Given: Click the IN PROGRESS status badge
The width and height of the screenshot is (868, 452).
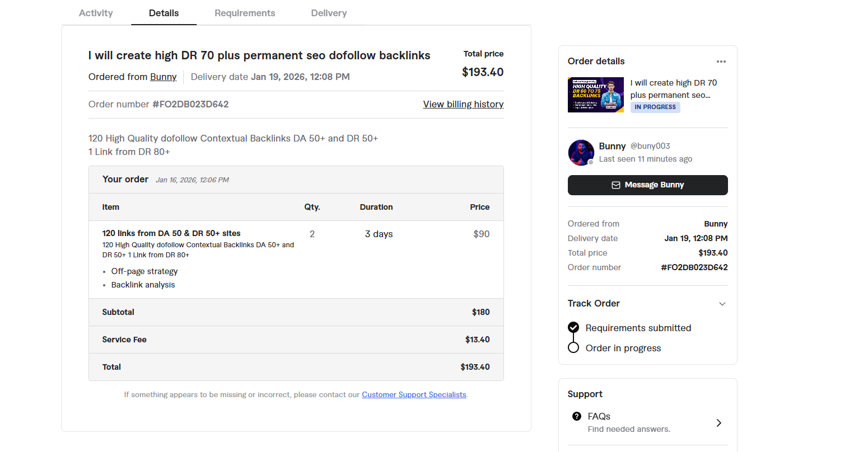Looking at the screenshot, I should 655,107.
